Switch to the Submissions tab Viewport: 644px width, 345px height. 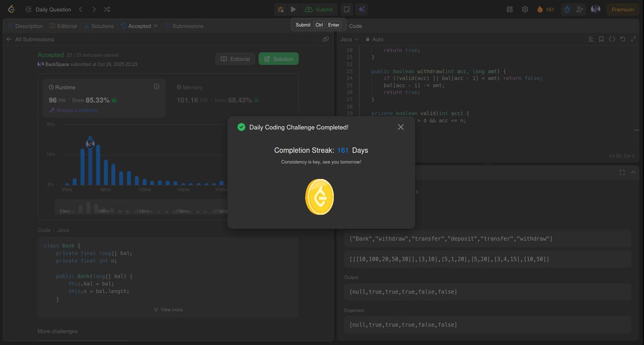[184, 26]
